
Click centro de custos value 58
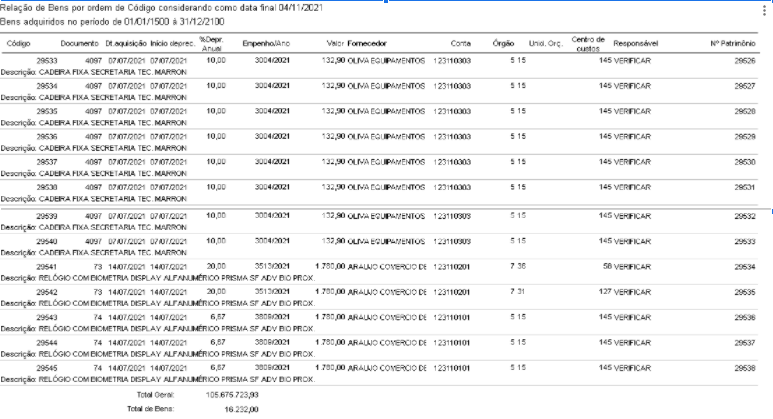tap(606, 267)
